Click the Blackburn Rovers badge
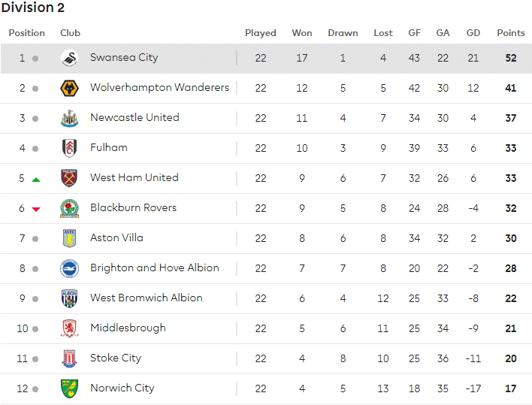Screen dimensions: 532x405 coord(70,209)
